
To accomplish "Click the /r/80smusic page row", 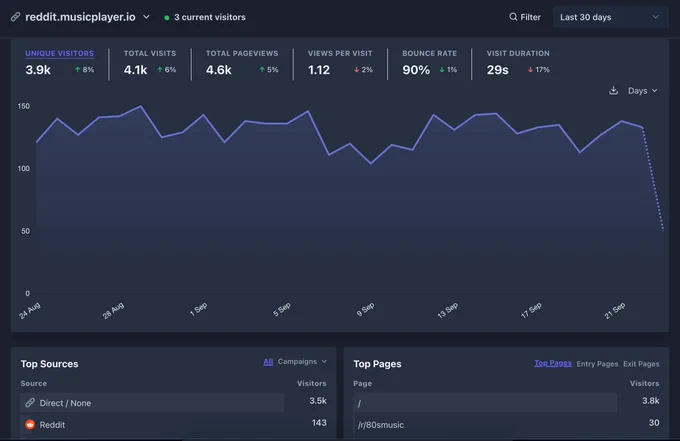I will [x=506, y=425].
